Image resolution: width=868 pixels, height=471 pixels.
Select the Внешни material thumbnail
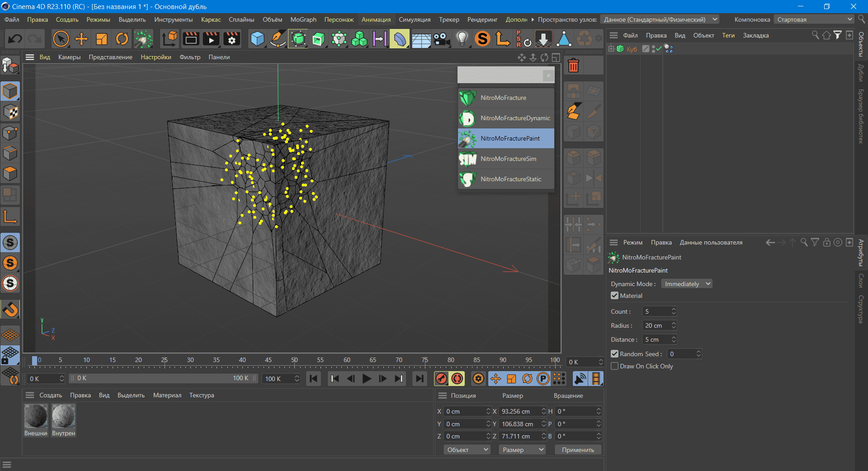point(36,420)
